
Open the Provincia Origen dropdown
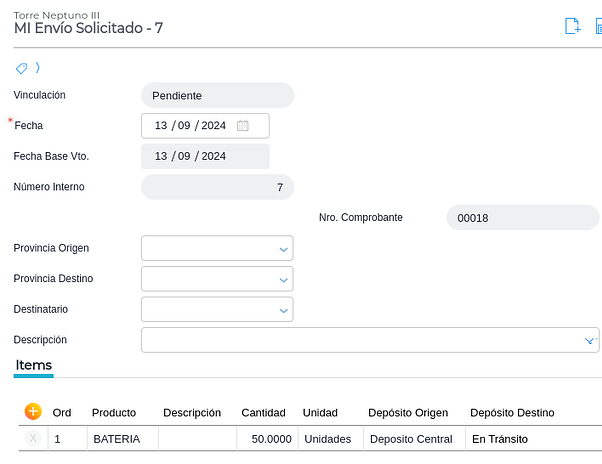[x=283, y=249]
